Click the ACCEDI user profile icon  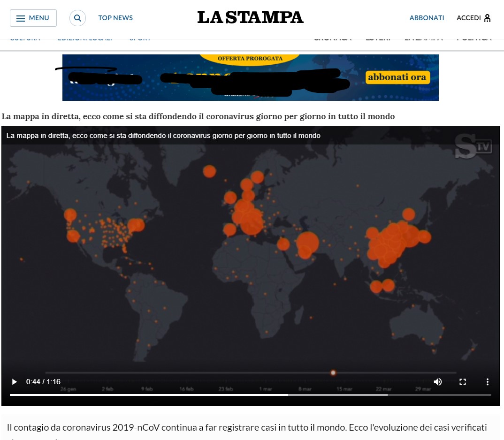487,18
